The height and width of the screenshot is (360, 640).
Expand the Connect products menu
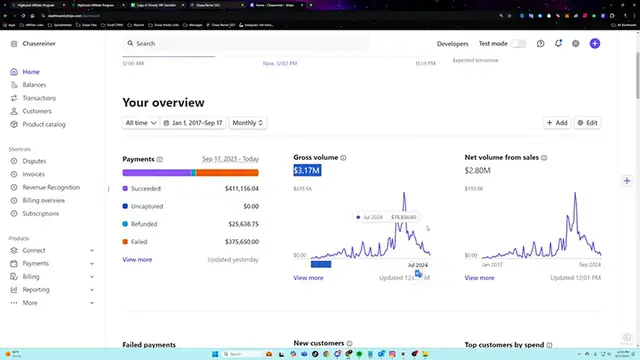92,251
